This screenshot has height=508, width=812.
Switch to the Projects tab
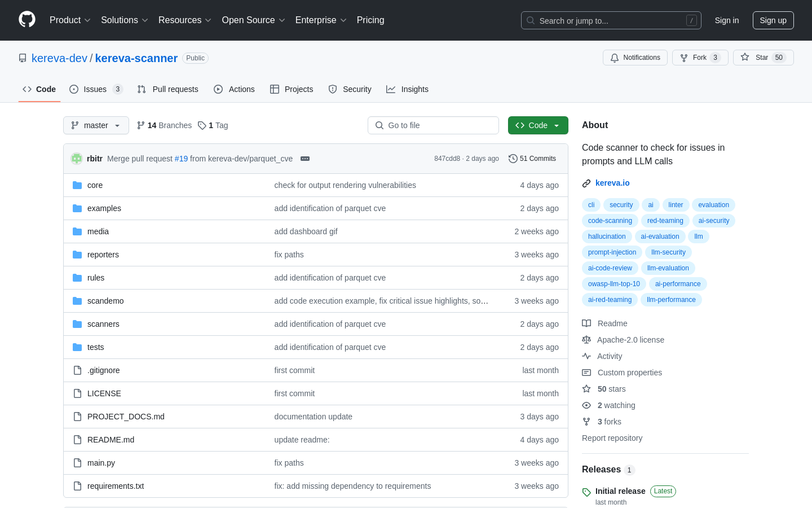pyautogui.click(x=292, y=89)
